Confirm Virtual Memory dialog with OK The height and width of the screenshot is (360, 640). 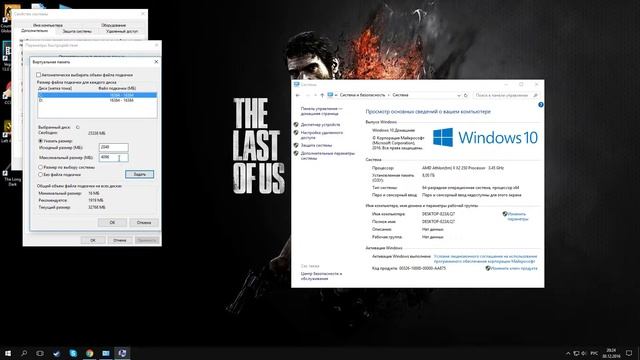[112, 222]
